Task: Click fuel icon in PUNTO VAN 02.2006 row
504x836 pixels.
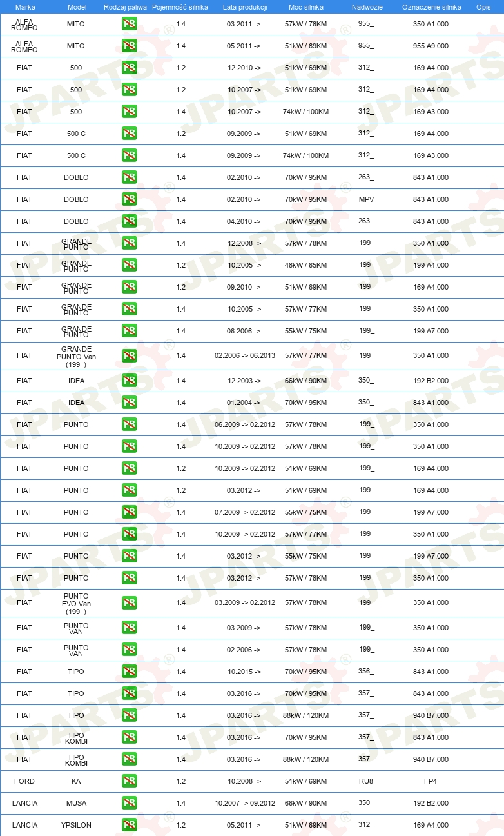Action: pos(129,650)
